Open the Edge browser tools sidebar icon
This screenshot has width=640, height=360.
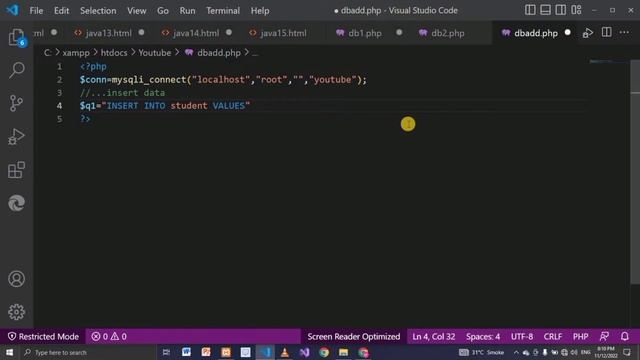16,203
